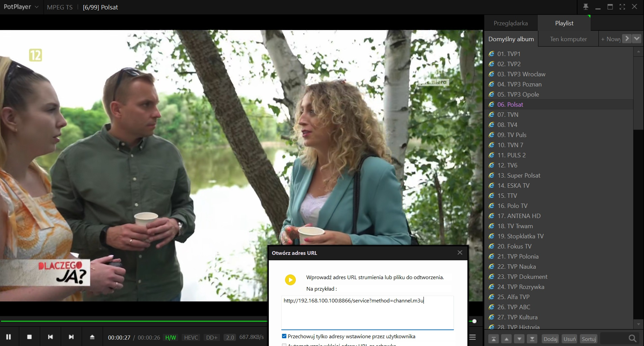Viewport: 644px width, 346px height.
Task: Click the video seek bar
Action: pos(134,321)
